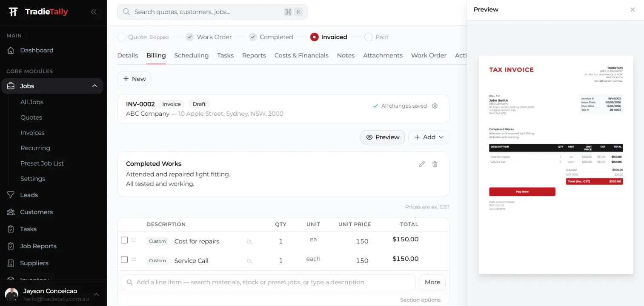Image resolution: width=644 pixels, height=306 pixels.
Task: Click the hide icon on Cost for repairs row
Action: [250, 241]
